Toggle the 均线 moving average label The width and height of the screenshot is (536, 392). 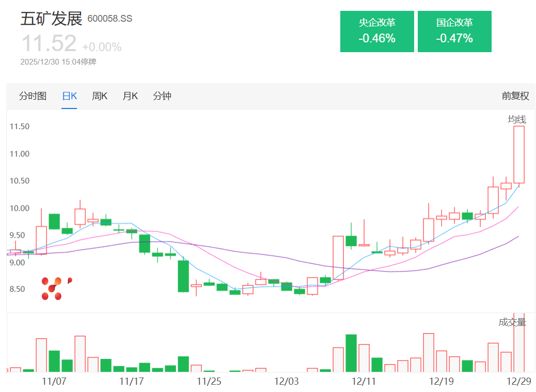(x=516, y=120)
